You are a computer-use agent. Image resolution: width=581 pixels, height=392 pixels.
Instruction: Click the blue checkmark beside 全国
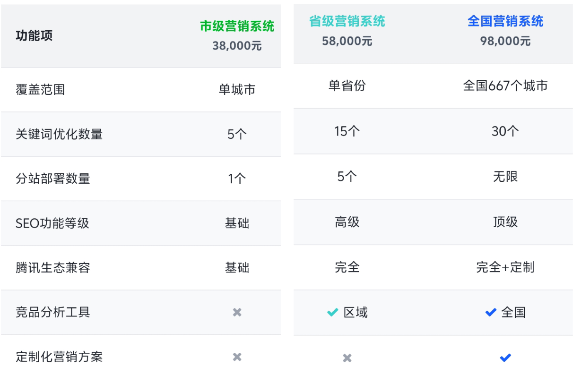(491, 312)
